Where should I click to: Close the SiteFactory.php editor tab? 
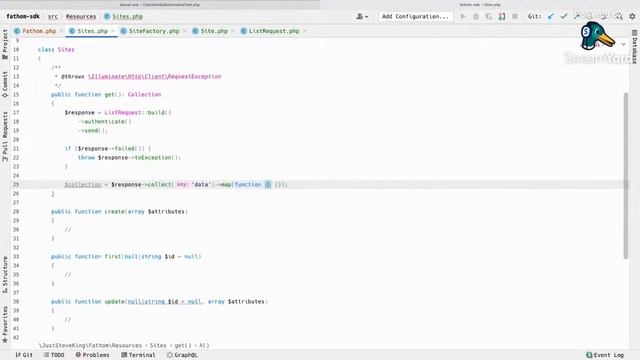[x=184, y=31]
